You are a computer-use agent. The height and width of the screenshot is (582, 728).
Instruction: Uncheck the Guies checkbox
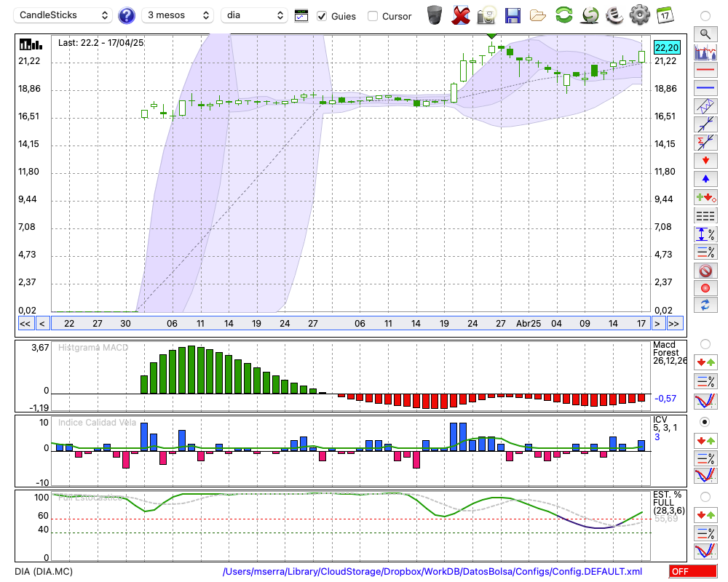coord(321,16)
